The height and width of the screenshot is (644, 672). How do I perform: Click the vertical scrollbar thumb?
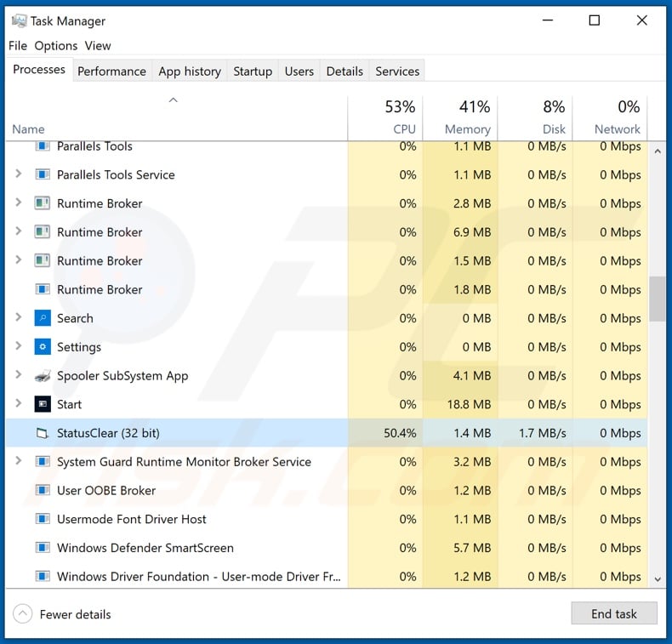(x=657, y=299)
